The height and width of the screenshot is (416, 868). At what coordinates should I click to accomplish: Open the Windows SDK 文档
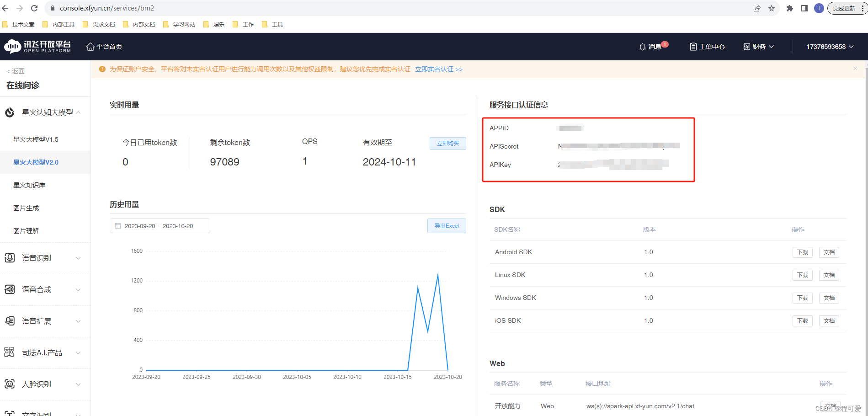[x=829, y=298]
